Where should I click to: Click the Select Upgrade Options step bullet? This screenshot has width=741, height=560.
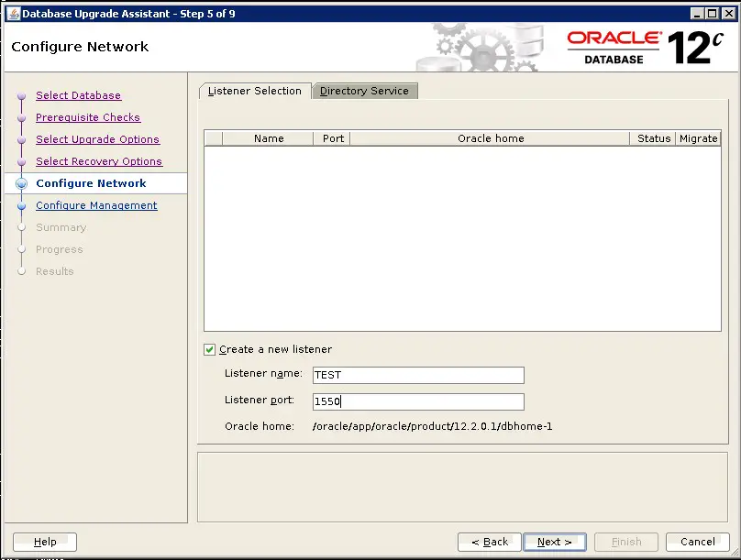[x=21, y=139]
